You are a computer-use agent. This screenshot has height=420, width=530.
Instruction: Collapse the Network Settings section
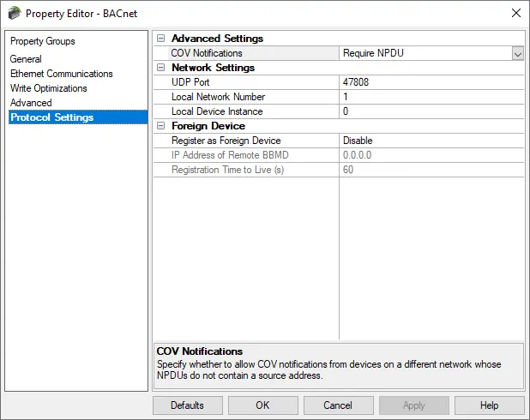(161, 68)
